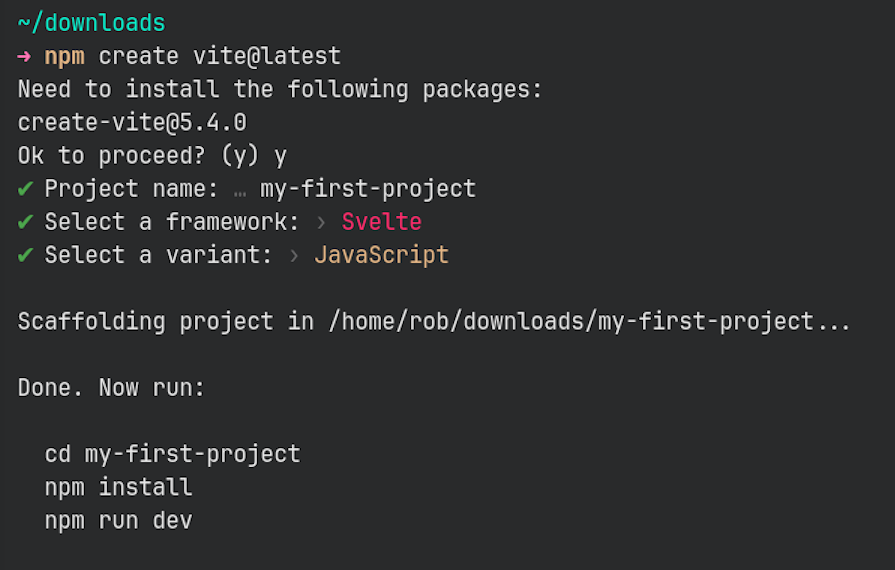Click the cd my-first-project command line
The width and height of the screenshot is (895, 570).
172,453
